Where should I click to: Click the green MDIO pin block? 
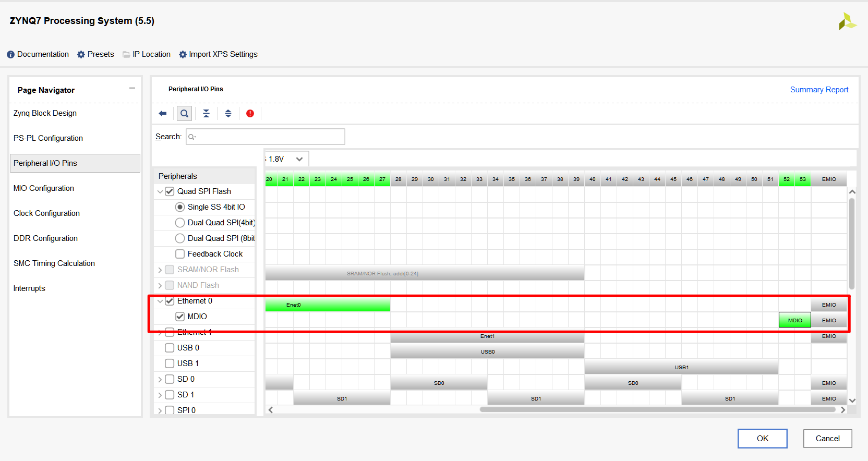pyautogui.click(x=795, y=320)
